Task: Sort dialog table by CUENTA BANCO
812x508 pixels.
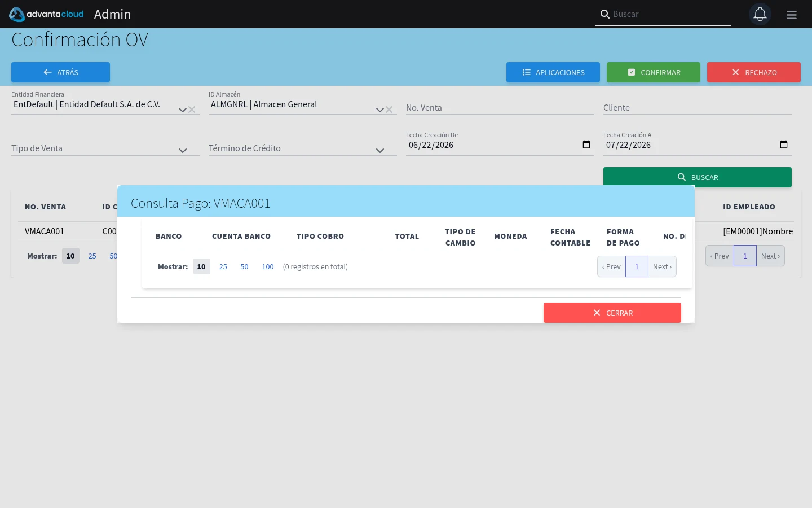Action: (x=241, y=237)
